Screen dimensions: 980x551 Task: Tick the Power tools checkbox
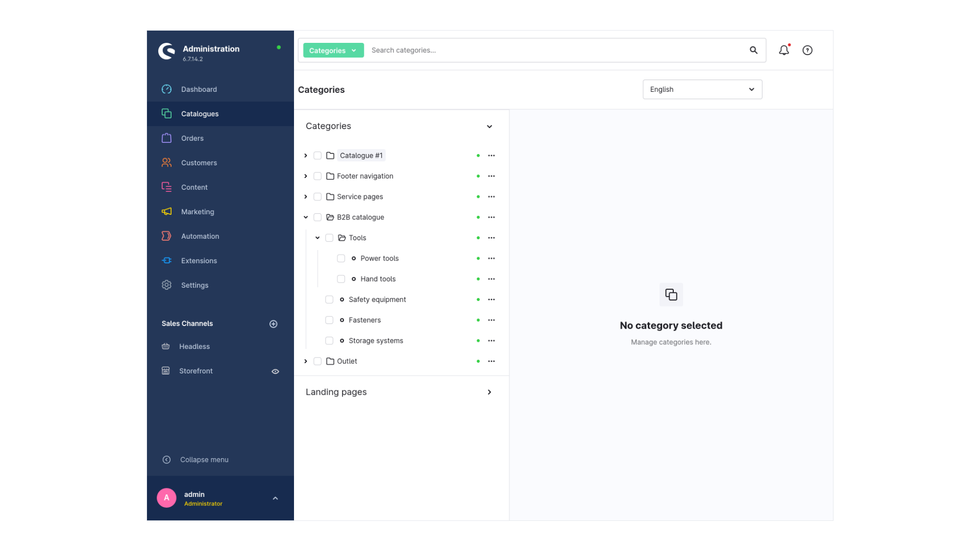click(x=341, y=258)
